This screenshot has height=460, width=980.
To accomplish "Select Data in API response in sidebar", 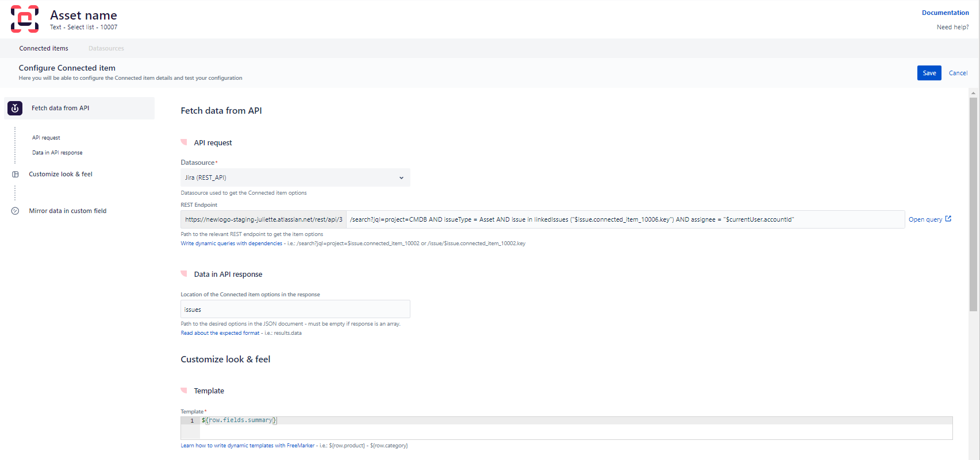I will click(57, 153).
